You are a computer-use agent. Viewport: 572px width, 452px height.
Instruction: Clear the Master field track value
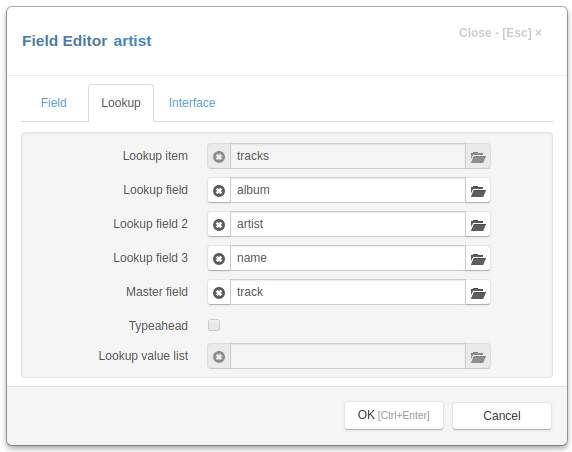[x=219, y=292]
